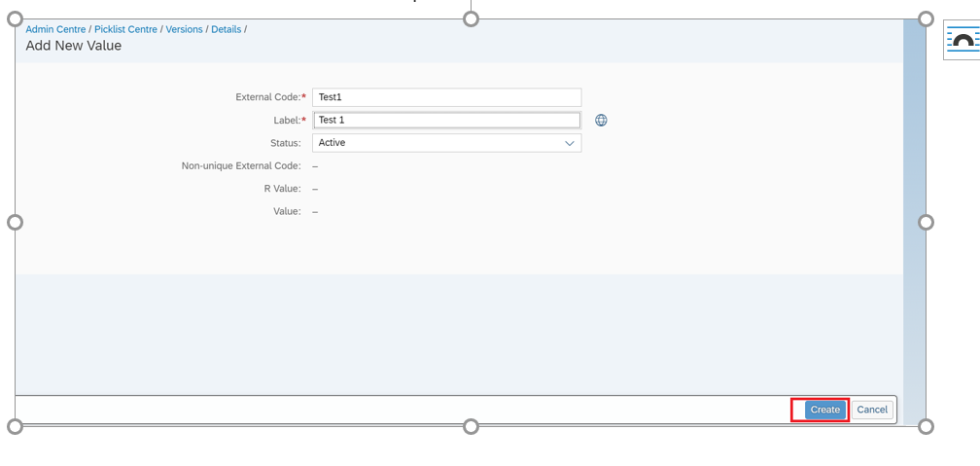The image size is (980, 466).
Task: Click the Label field caption text
Action: coord(288,120)
